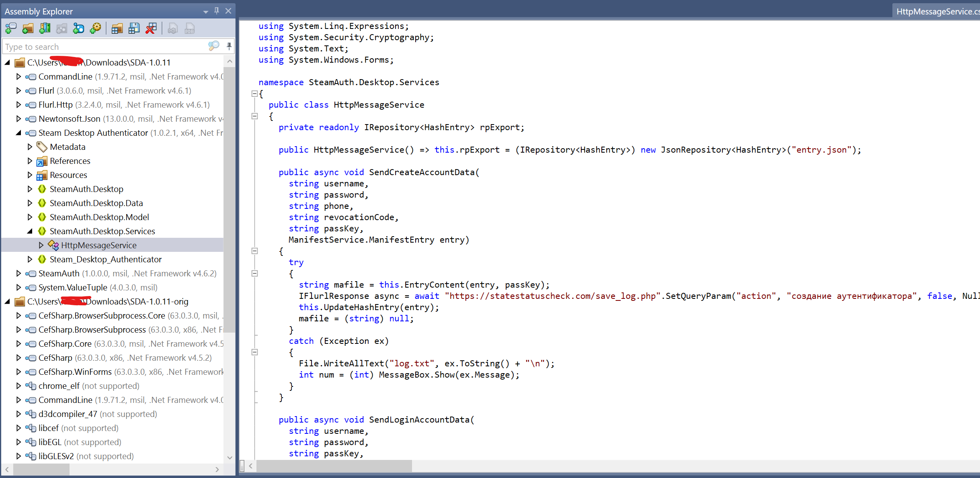Select the CefSharp (63.0.3.0, x86) row
Image resolution: width=980 pixels, height=478 pixels.
(x=113, y=358)
